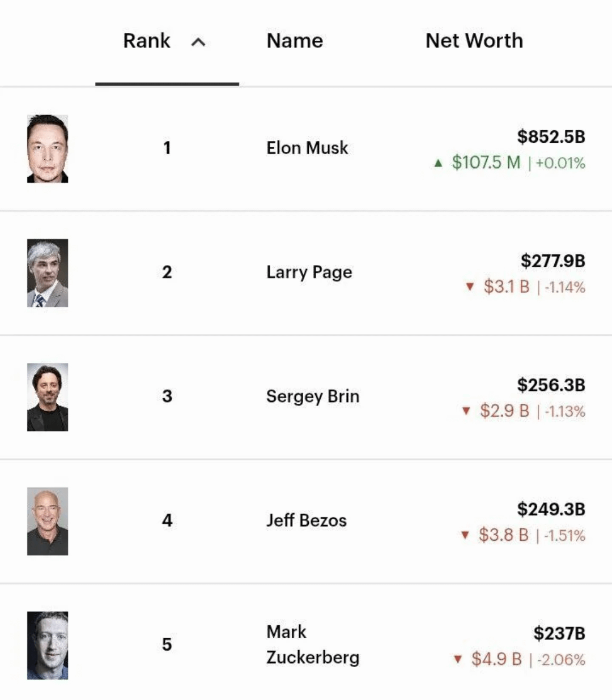Select the Jeff Bezos name link
612x700 pixels.
pos(307,520)
